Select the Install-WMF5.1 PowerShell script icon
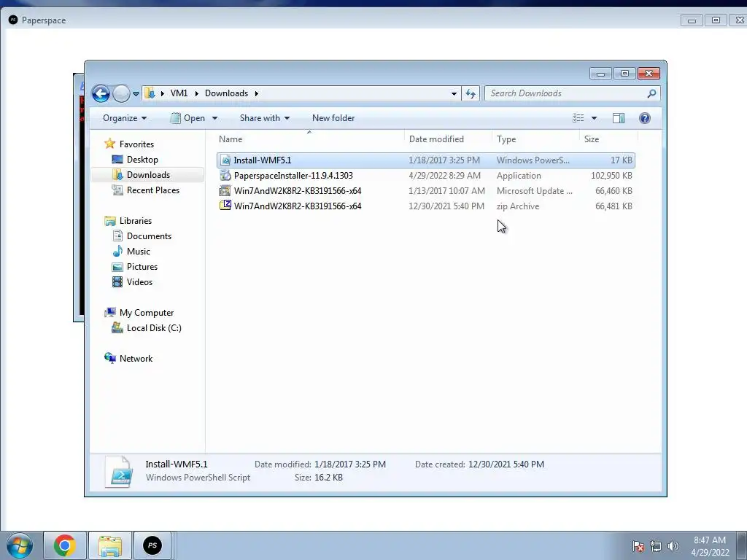Screen dimensions: 747x560 (x=225, y=160)
